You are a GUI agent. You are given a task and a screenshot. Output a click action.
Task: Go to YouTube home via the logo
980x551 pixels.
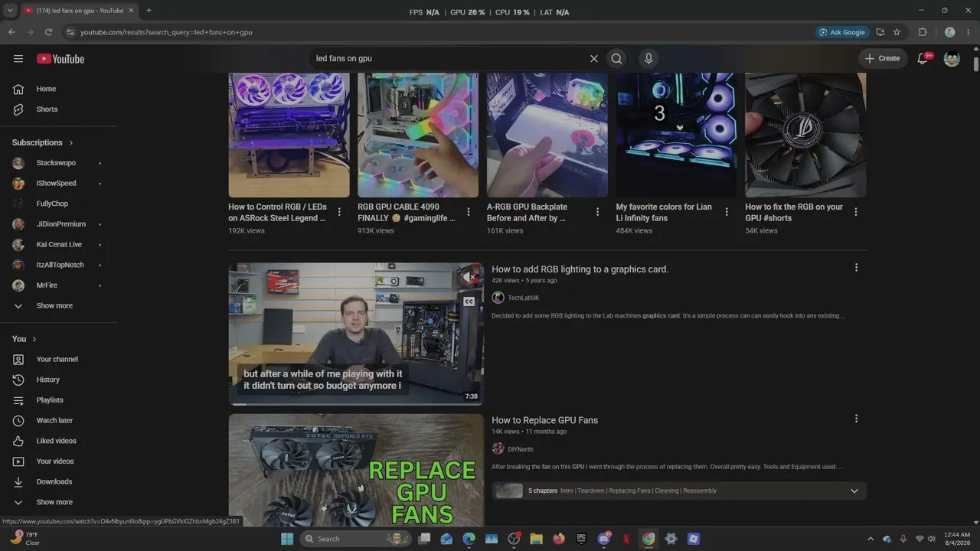tap(60, 59)
